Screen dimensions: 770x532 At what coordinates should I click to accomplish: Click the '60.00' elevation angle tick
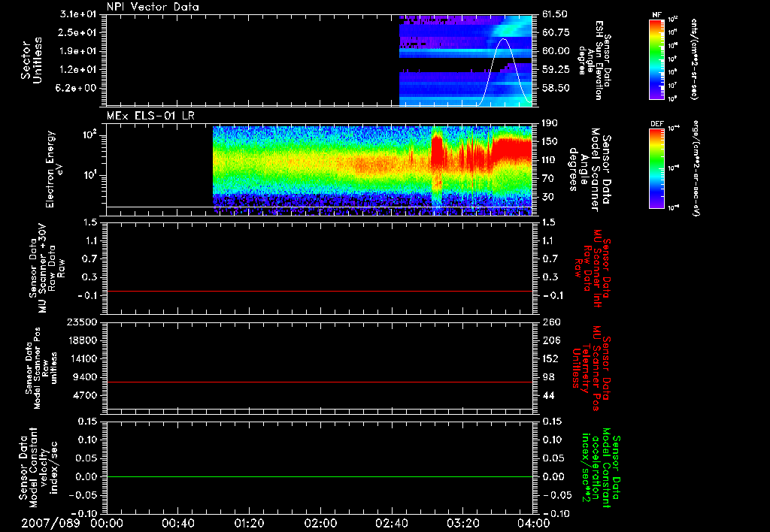556,51
